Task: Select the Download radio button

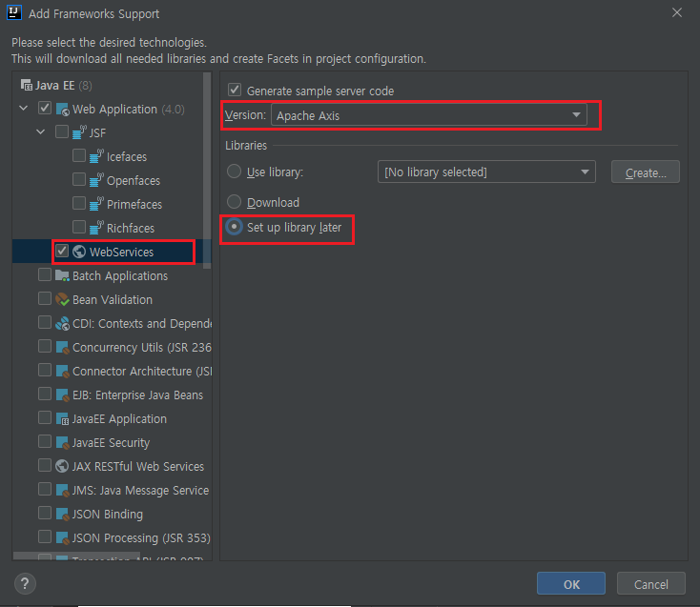Action: [234, 202]
